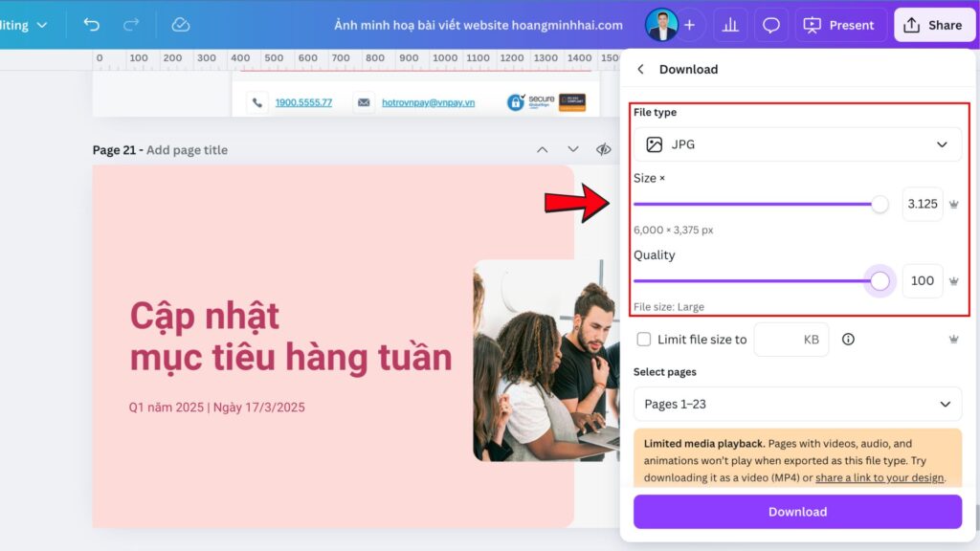Click the KB file size input
980x551 pixels.
point(791,340)
